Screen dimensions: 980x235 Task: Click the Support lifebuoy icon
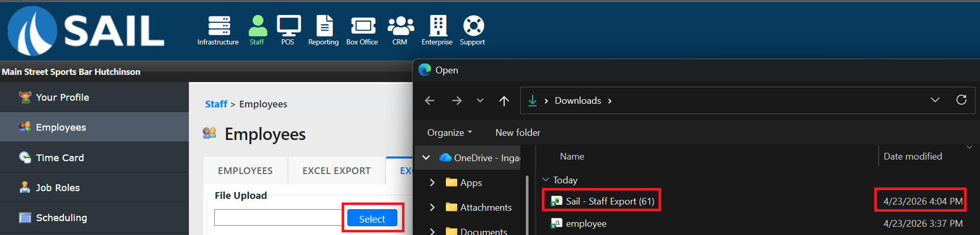pos(473,26)
